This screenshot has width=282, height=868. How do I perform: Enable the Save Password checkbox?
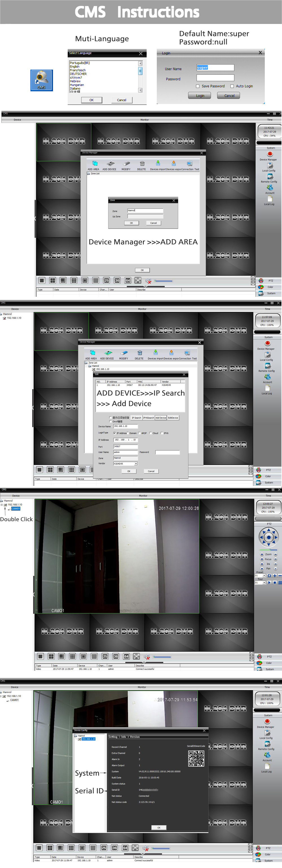(x=198, y=86)
